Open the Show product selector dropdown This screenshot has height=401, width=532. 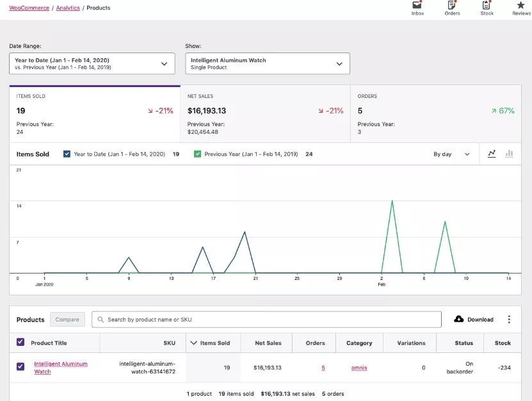[x=266, y=63]
